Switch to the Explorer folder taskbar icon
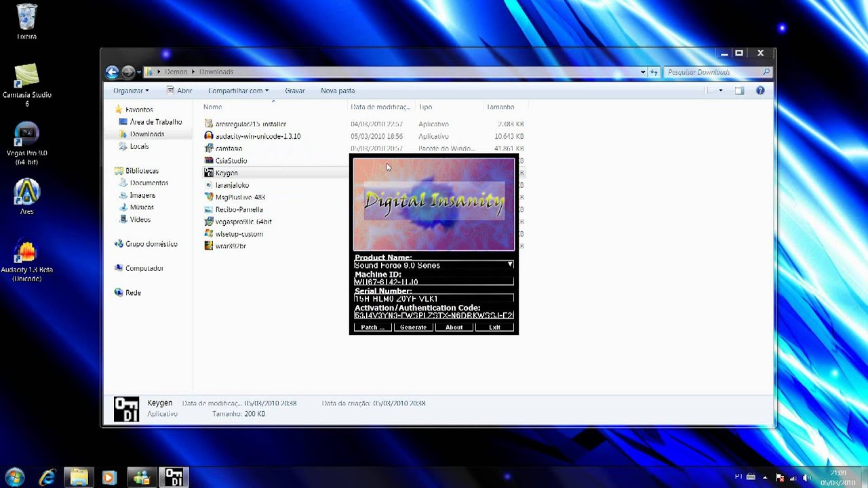Viewport: 868px width, 488px height. pyautogui.click(x=79, y=477)
